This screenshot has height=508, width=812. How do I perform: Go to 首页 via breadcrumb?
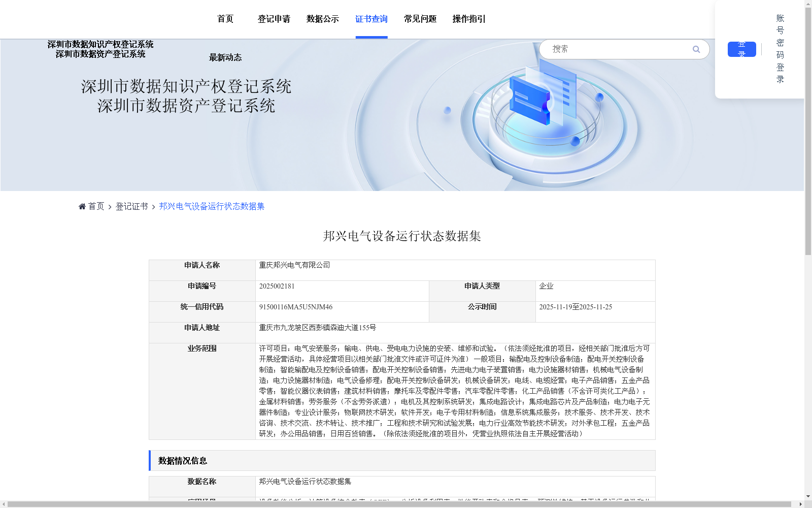click(96, 206)
